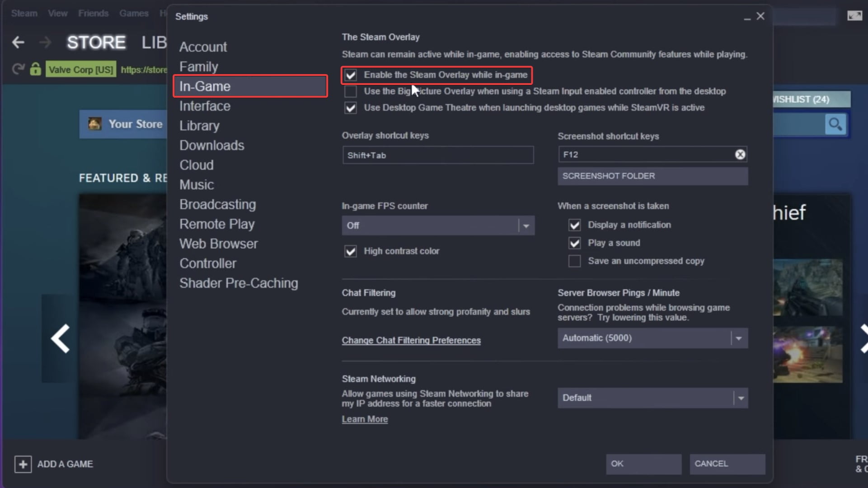Click the Wishlist (24) button
This screenshot has height=488, width=868.
point(812,99)
